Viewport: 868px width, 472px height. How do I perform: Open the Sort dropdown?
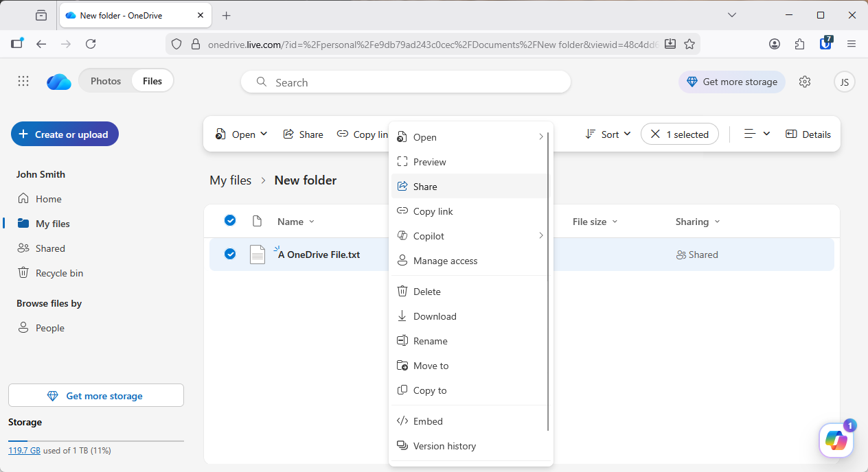point(607,134)
